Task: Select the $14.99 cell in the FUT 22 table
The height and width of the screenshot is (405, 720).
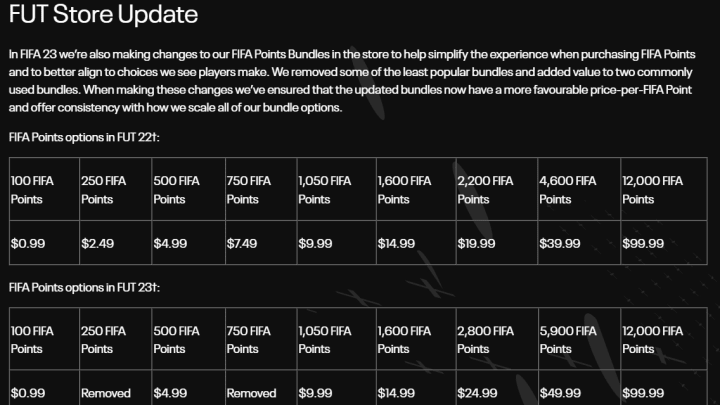Action: (x=416, y=242)
